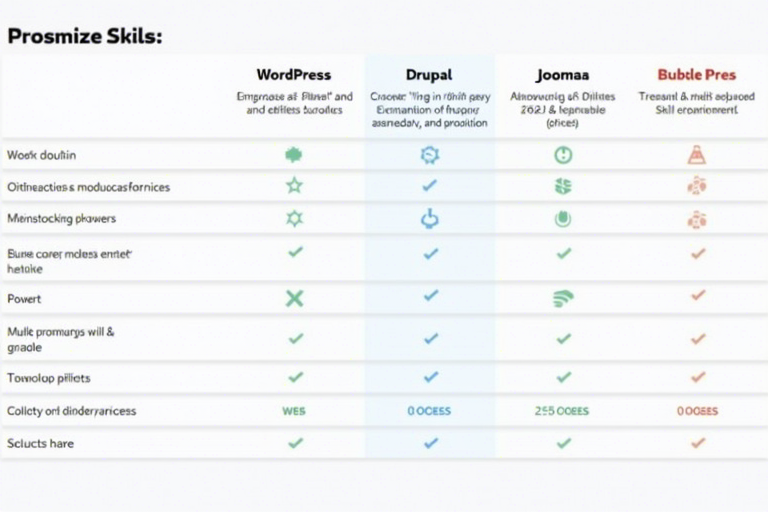Click the green star icon in WordPress column
The width and height of the screenshot is (768, 512).
(294, 185)
